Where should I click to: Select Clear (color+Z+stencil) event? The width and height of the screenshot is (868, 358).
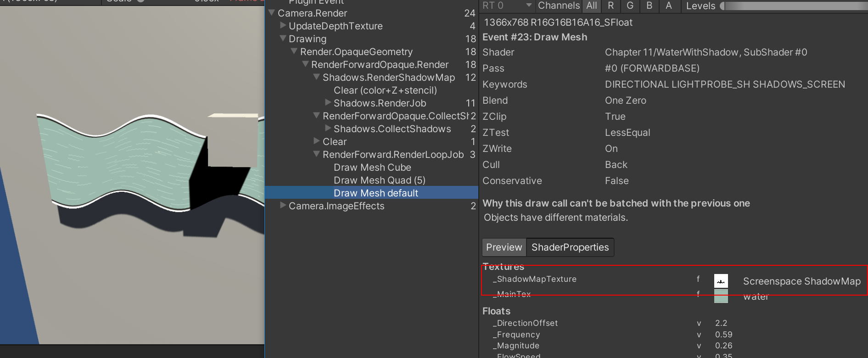tap(385, 90)
